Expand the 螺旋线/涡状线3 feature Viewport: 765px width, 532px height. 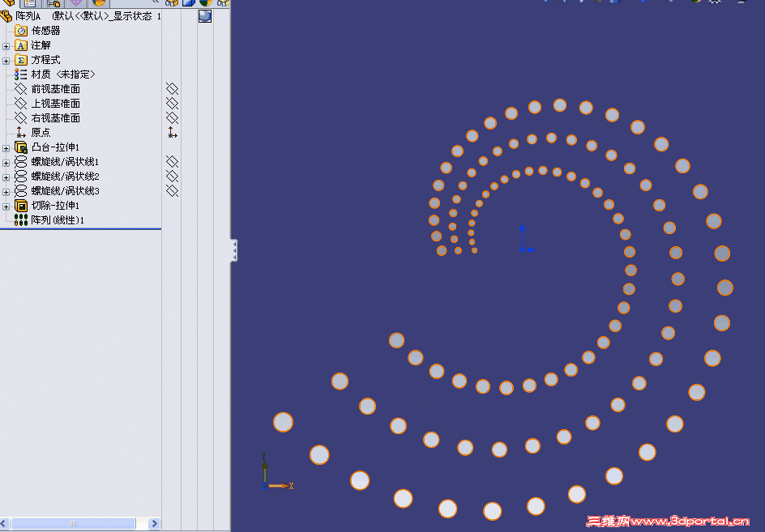tap(6, 192)
